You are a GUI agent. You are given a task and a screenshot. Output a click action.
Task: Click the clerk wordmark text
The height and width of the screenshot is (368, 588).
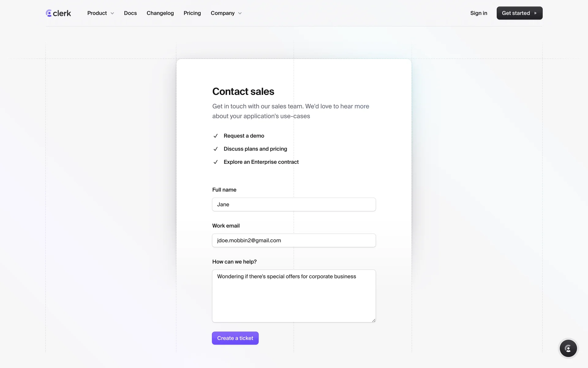click(x=62, y=13)
